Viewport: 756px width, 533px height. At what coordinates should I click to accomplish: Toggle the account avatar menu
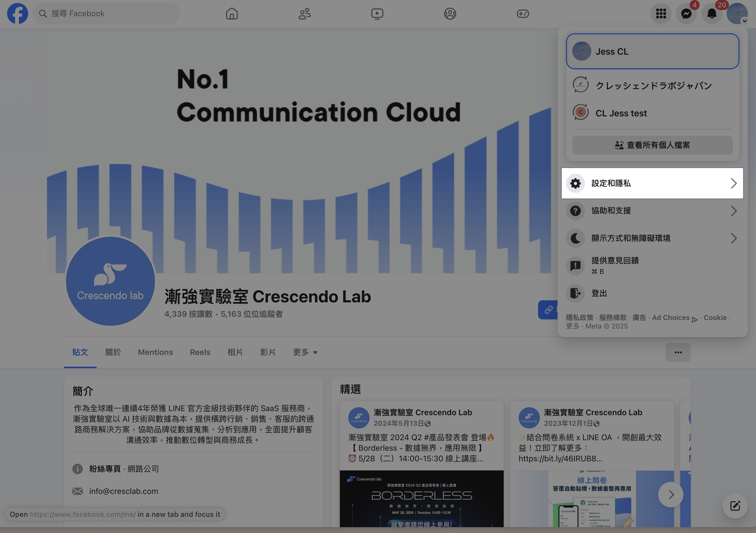coord(737,14)
